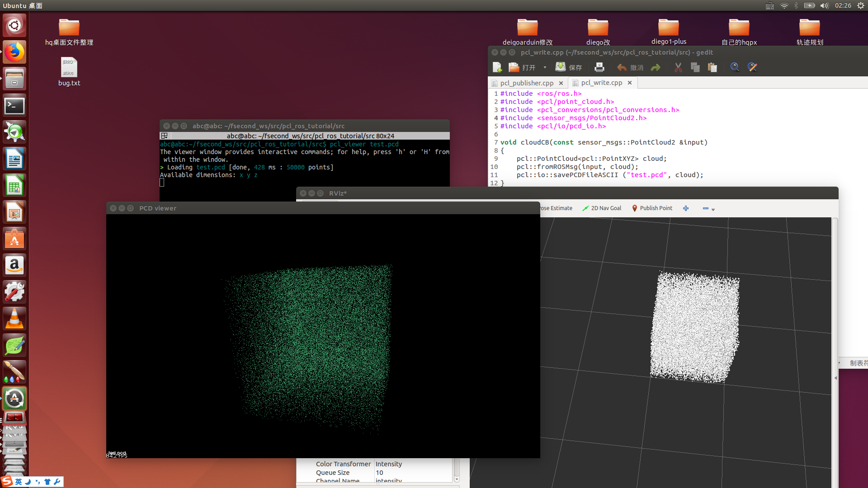Launch Firefox from the Ubuntu dock
Viewport: 868px width, 488px height.
(x=14, y=52)
